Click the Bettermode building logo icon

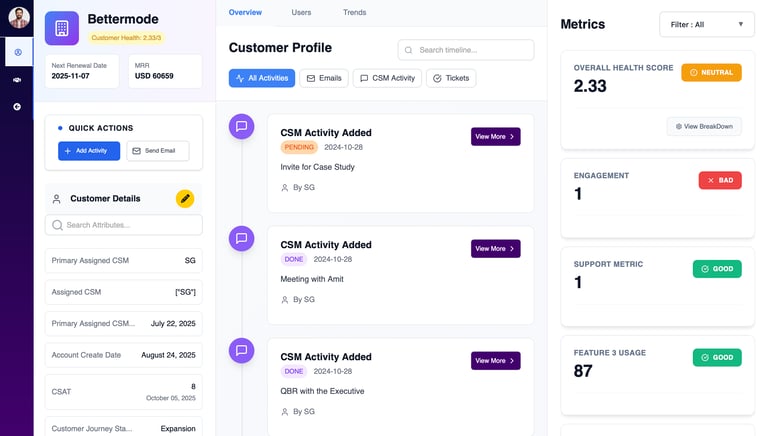point(62,28)
